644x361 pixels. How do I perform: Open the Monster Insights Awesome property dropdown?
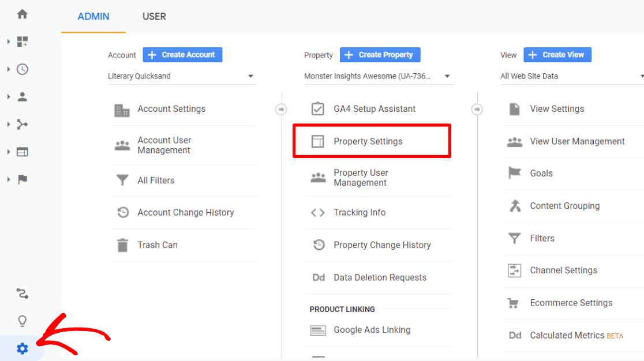pos(379,76)
